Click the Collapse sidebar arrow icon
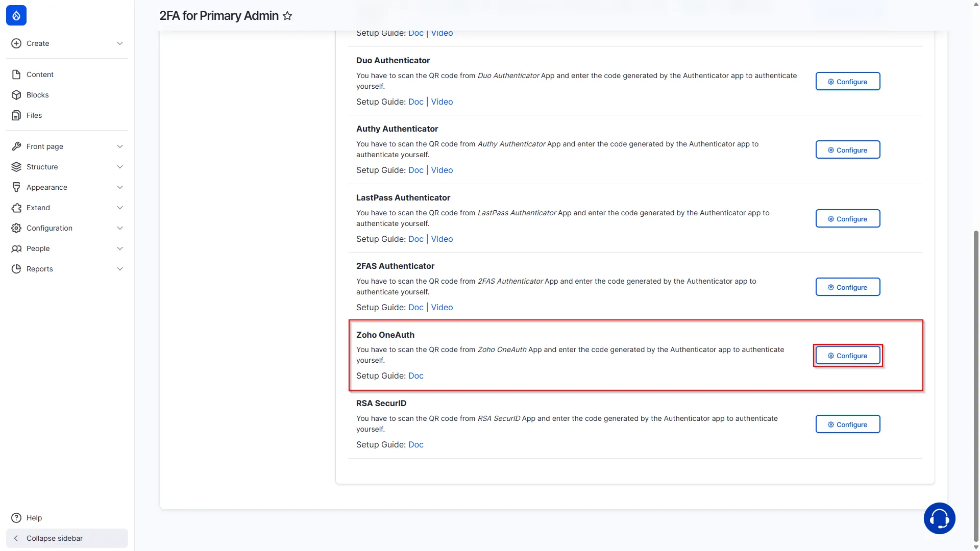The height and width of the screenshot is (551, 980). pos(16,538)
